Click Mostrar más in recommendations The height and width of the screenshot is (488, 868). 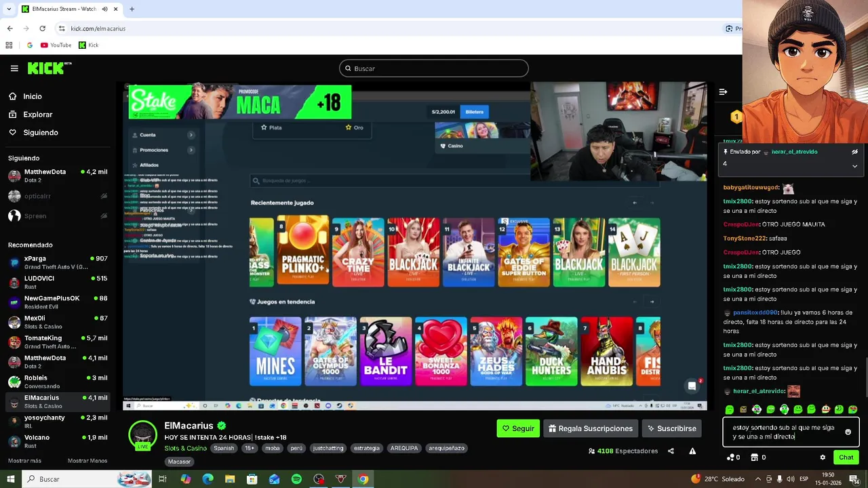24,461
